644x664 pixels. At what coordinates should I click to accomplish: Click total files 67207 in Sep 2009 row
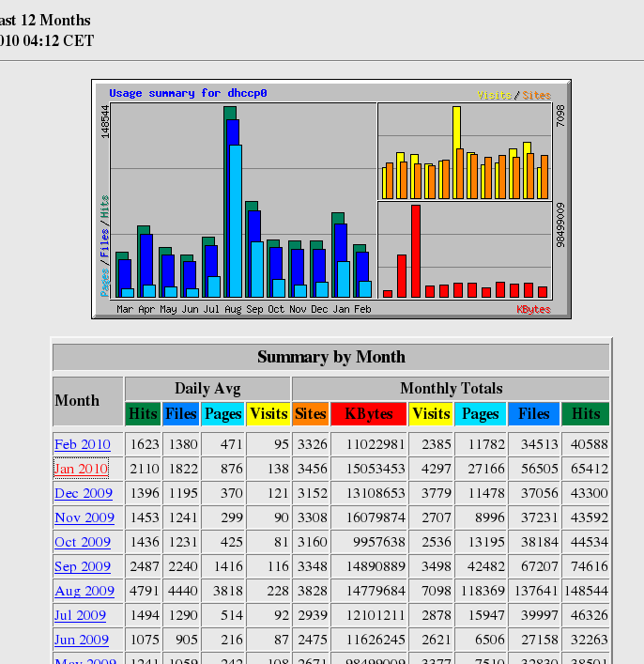540,566
